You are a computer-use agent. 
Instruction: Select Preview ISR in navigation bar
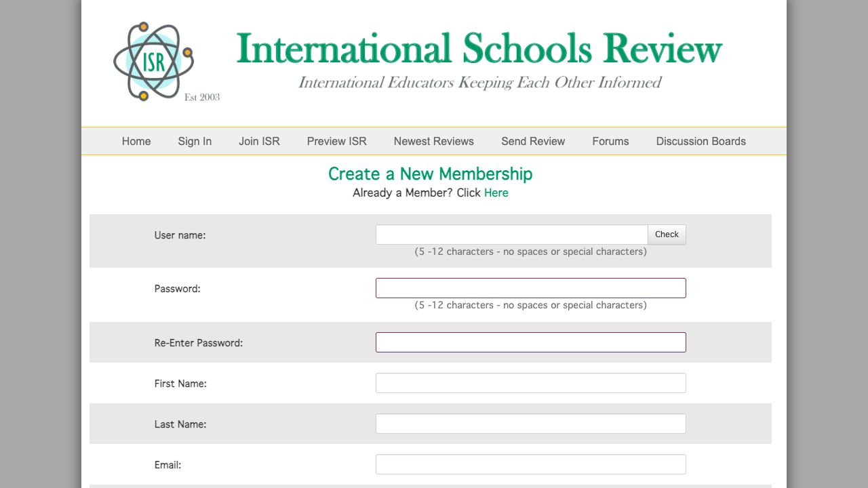coord(336,141)
